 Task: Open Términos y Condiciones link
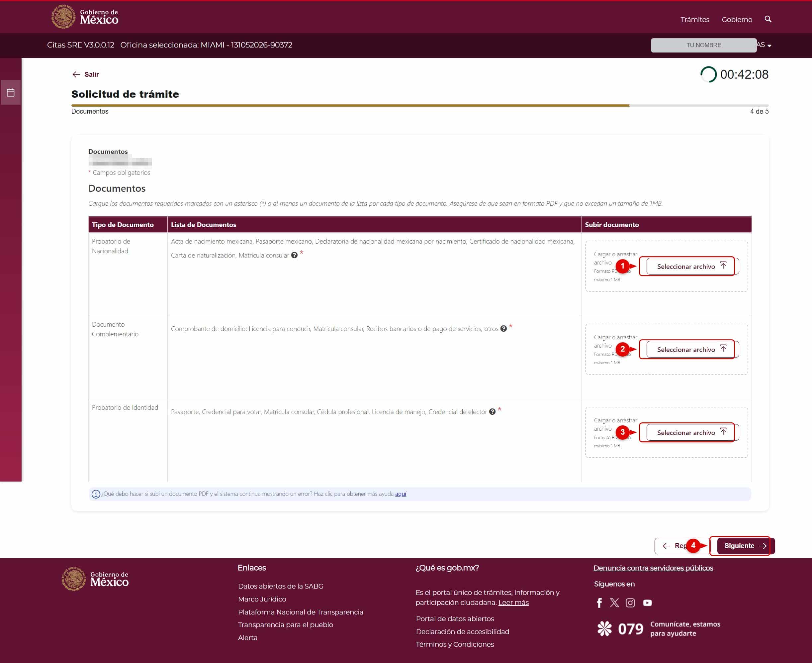point(455,645)
